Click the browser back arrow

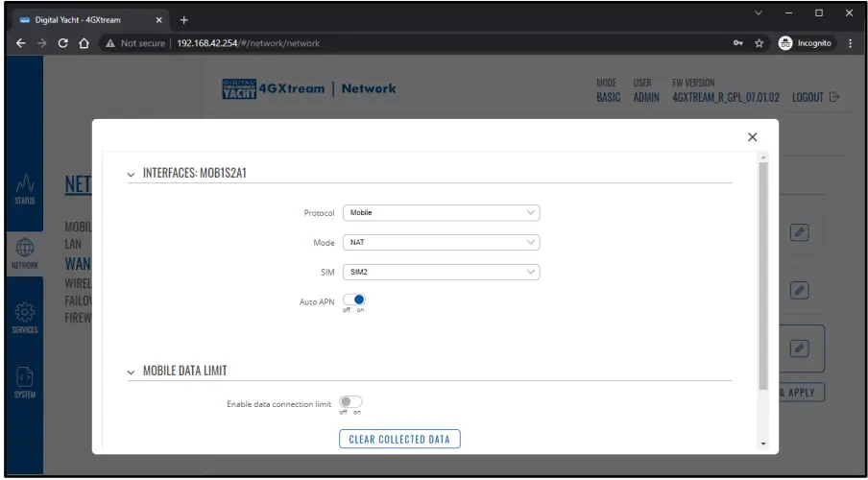coord(18,43)
